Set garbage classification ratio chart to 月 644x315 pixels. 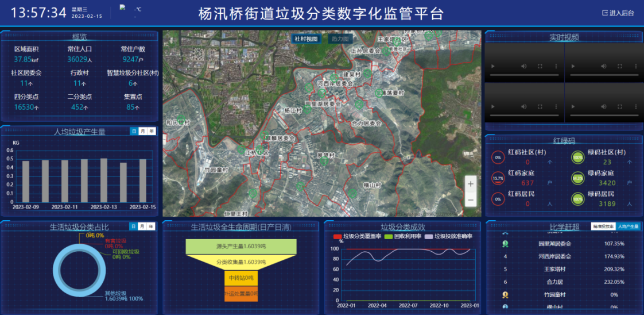click(142, 226)
